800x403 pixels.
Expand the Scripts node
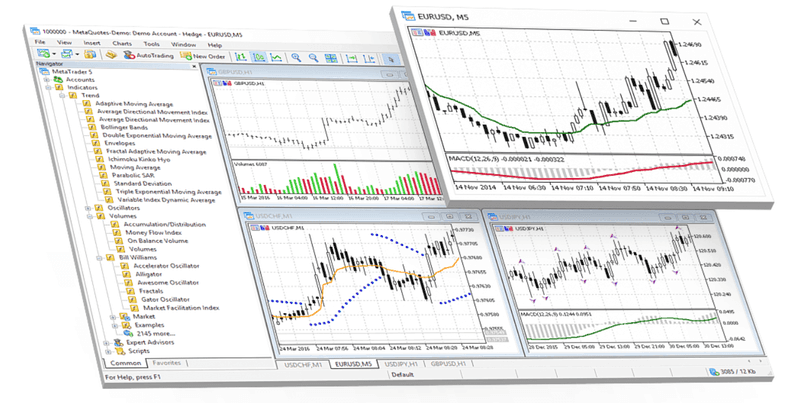108,351
